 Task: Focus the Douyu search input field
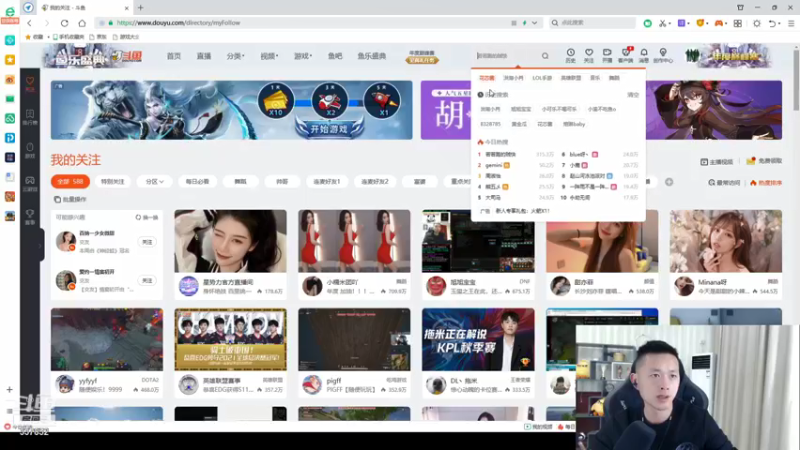pyautogui.click(x=507, y=56)
